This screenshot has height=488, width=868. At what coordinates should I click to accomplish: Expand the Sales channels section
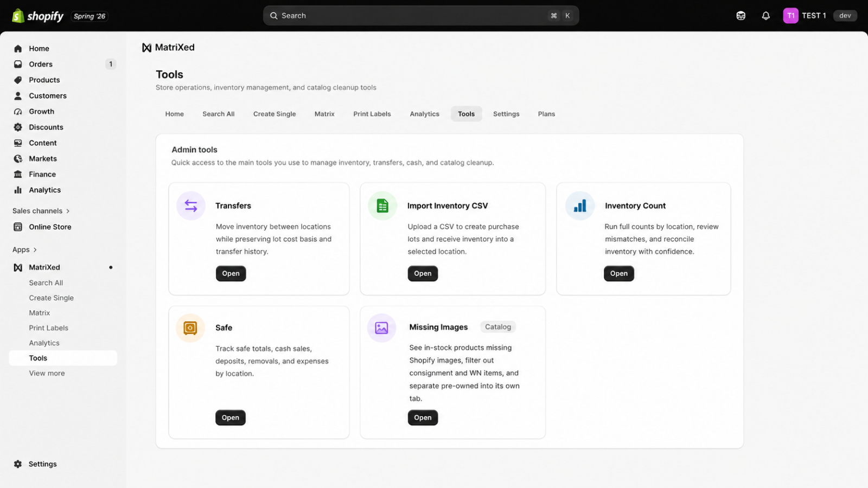pos(41,211)
